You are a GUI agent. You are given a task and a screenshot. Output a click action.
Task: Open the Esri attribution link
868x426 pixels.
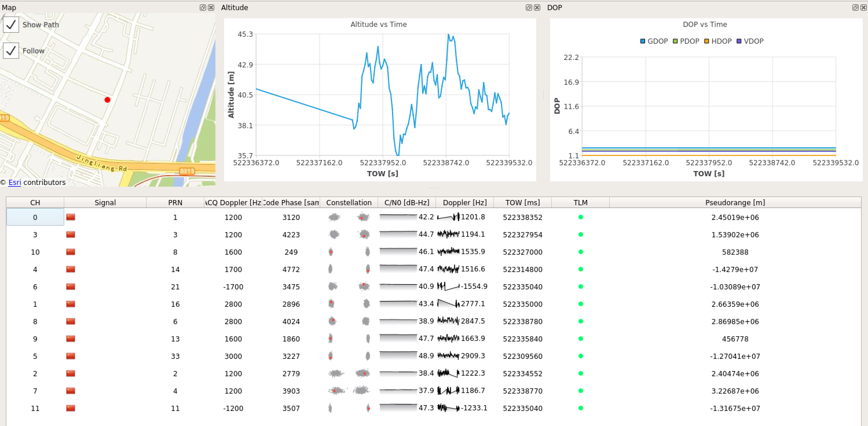(14, 182)
